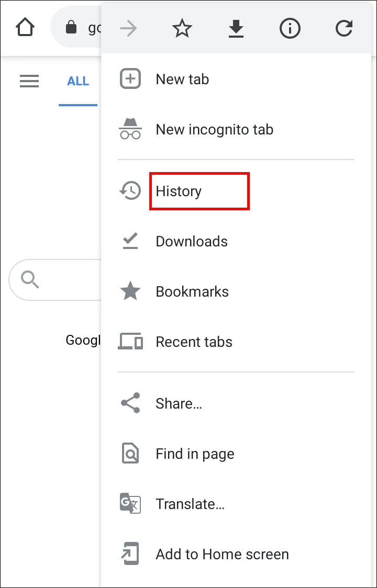Select New tab from the menu
Screen dimensions: 377x588
[182, 80]
